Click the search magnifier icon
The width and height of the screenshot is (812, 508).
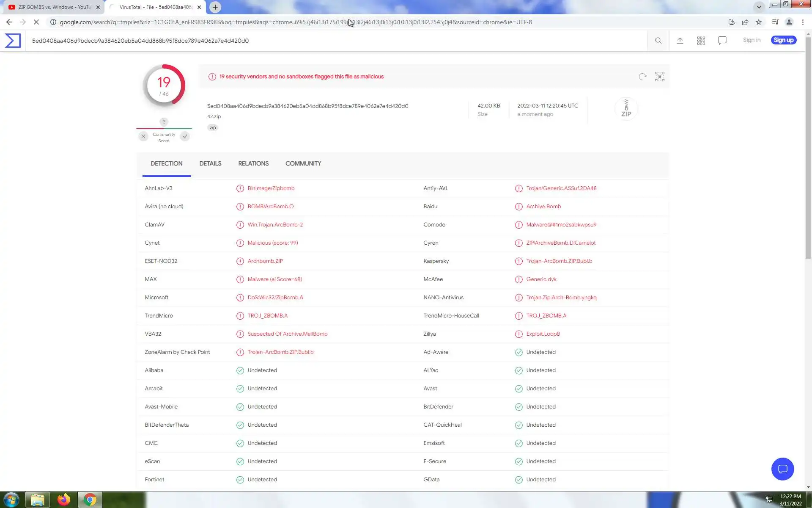tap(658, 41)
